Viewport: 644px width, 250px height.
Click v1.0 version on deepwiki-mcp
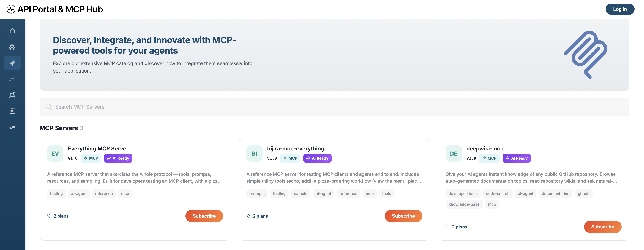pos(471,158)
